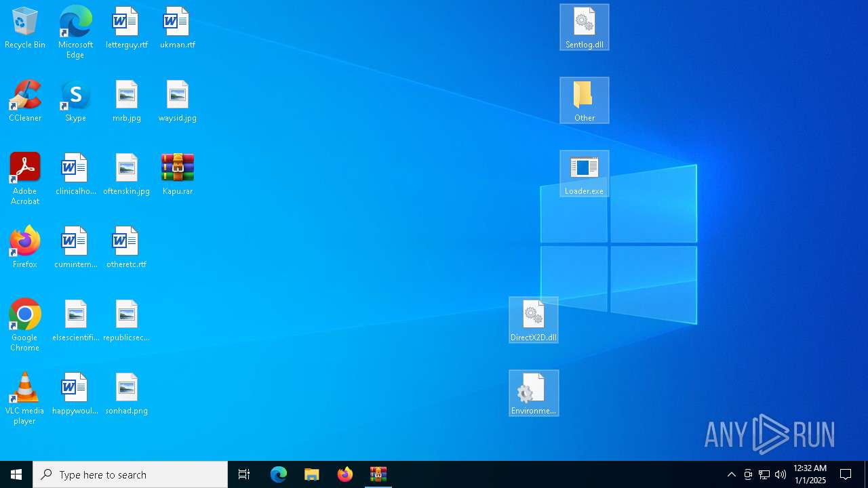This screenshot has width=868, height=488.
Task: Open the Action Center notifications
Action: (x=846, y=474)
